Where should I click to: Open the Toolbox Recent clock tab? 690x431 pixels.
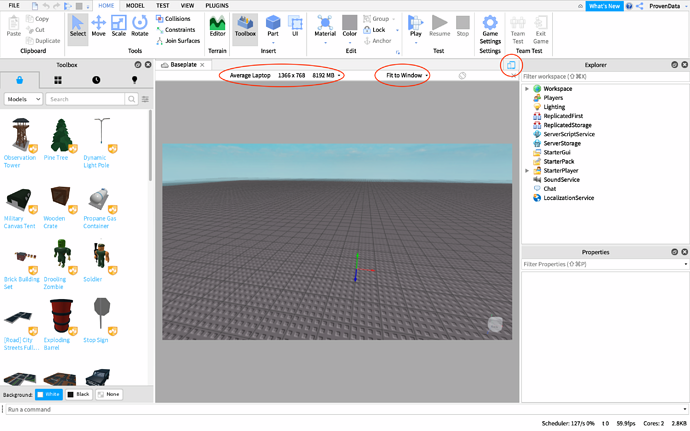point(96,80)
